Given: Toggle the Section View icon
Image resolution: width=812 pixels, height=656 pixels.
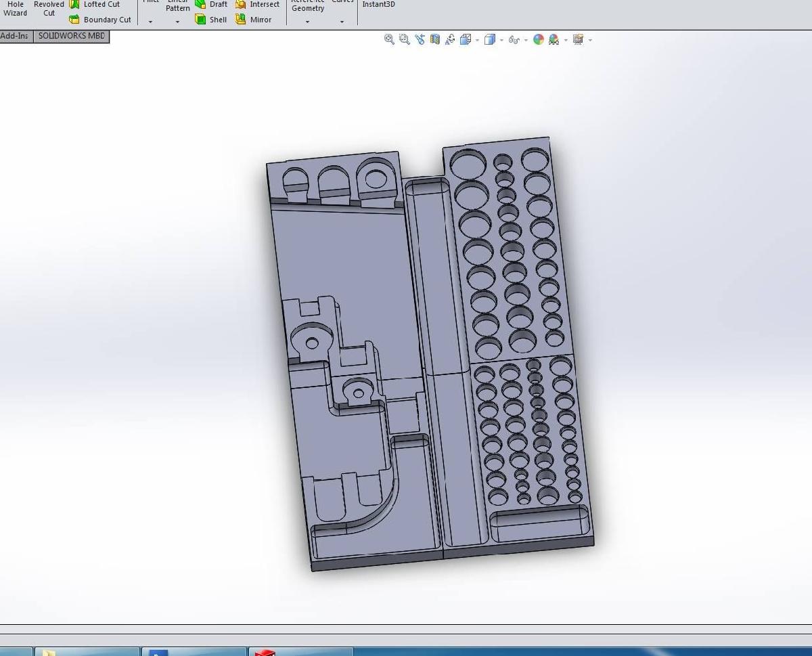Looking at the screenshot, I should click(434, 39).
